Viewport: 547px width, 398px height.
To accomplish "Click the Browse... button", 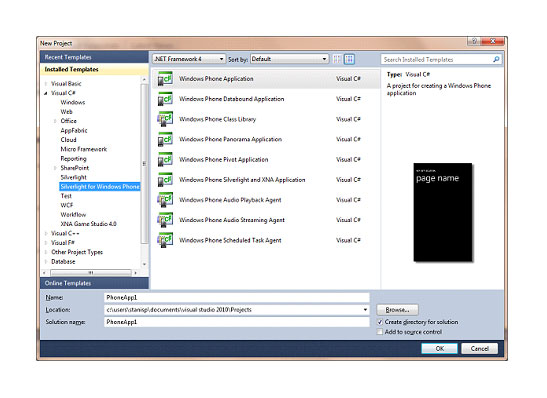I will pos(397,310).
